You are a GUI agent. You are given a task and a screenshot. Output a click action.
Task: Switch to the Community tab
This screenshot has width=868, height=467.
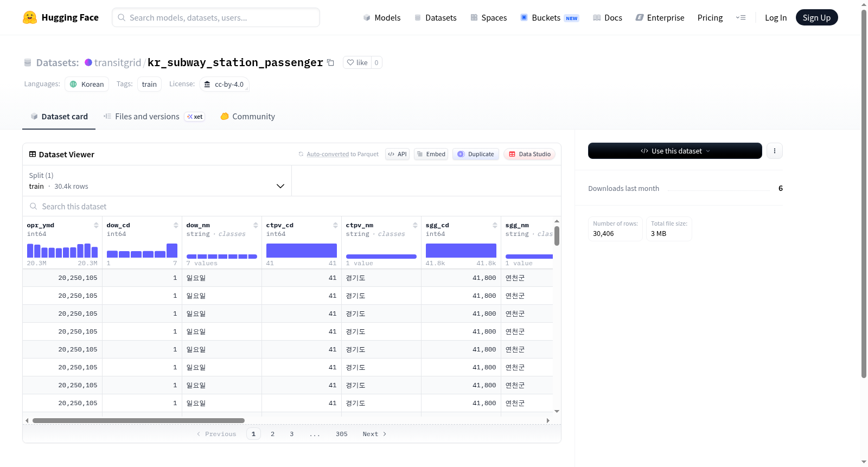pos(248,116)
